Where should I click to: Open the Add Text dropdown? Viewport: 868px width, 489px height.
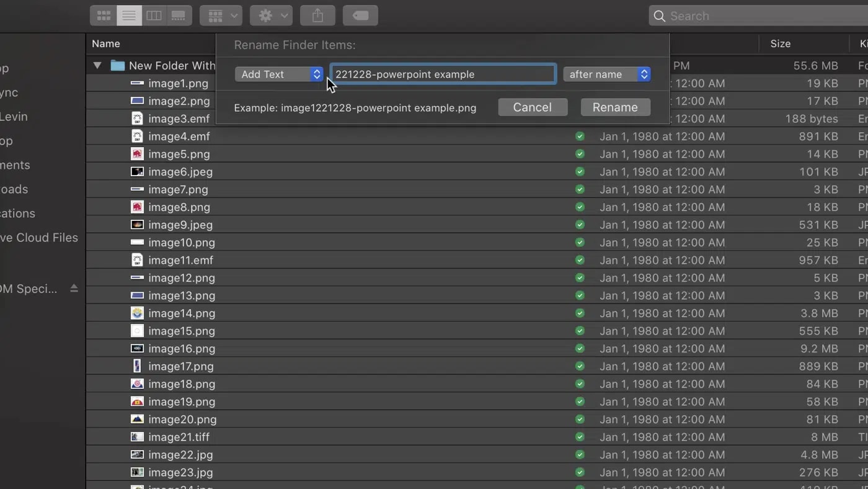tap(279, 74)
